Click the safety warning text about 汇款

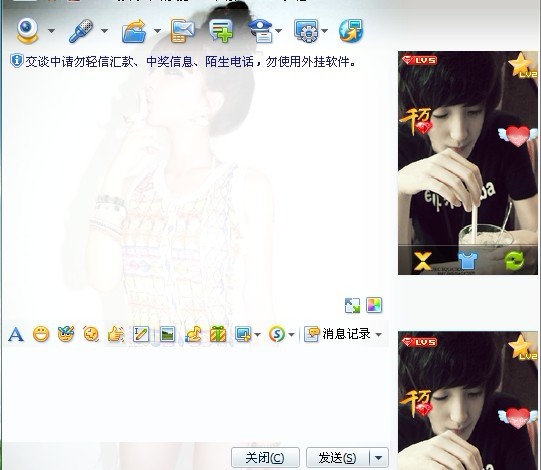[x=190, y=62]
